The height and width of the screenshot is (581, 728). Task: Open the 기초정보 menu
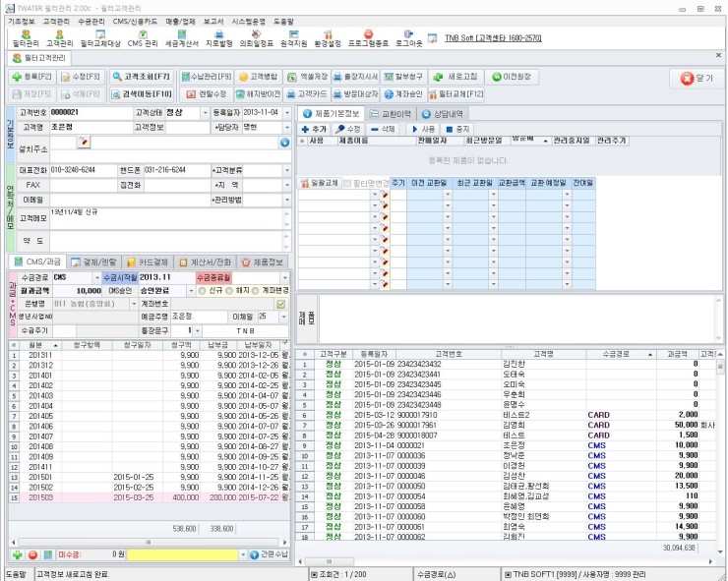(x=22, y=22)
